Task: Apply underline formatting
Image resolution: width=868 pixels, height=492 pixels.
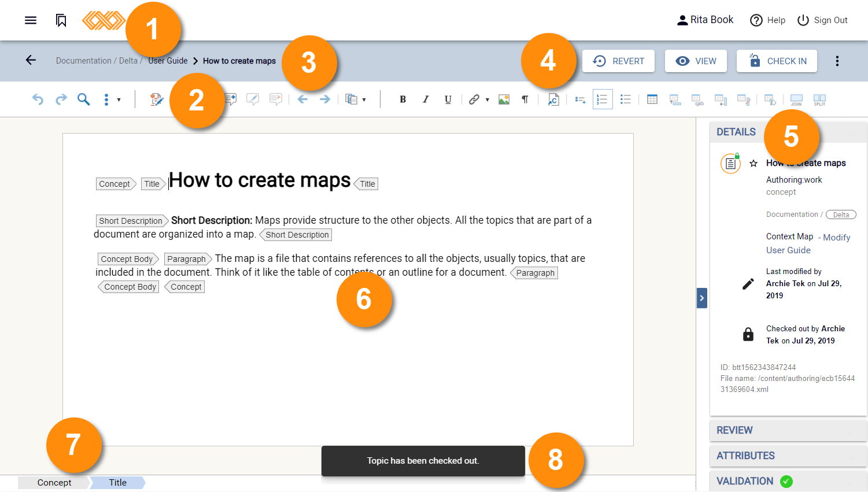Action: [x=448, y=99]
